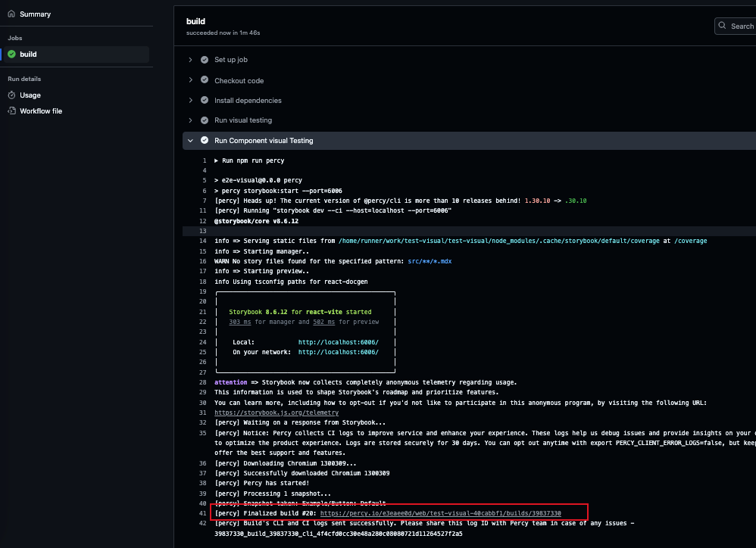The width and height of the screenshot is (756, 548).
Task: Click the search magnifier icon in logs
Action: [723, 26]
